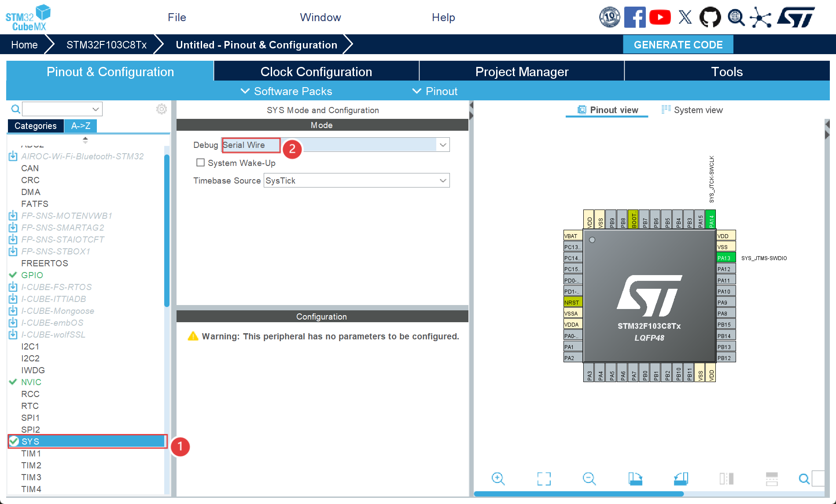This screenshot has height=504, width=836.
Task: Open the 10 years anniversary badge icon
Action: [x=610, y=17]
